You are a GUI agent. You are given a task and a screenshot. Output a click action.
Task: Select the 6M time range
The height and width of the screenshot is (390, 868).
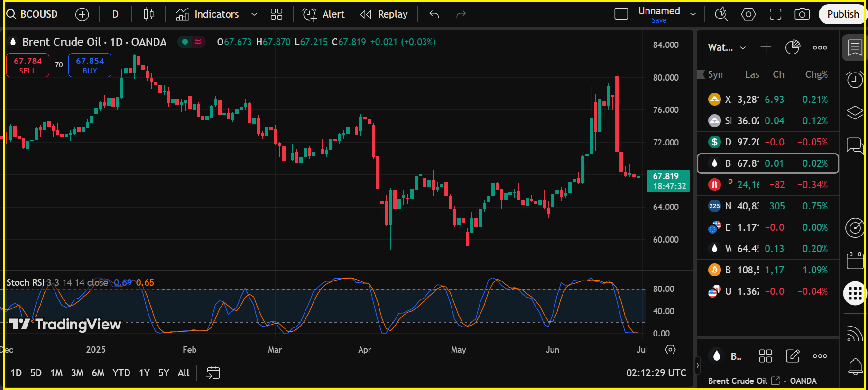click(x=98, y=373)
